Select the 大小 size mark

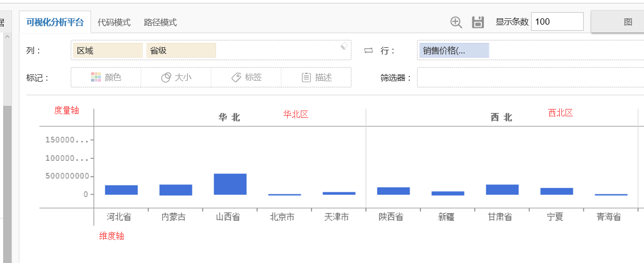click(176, 78)
